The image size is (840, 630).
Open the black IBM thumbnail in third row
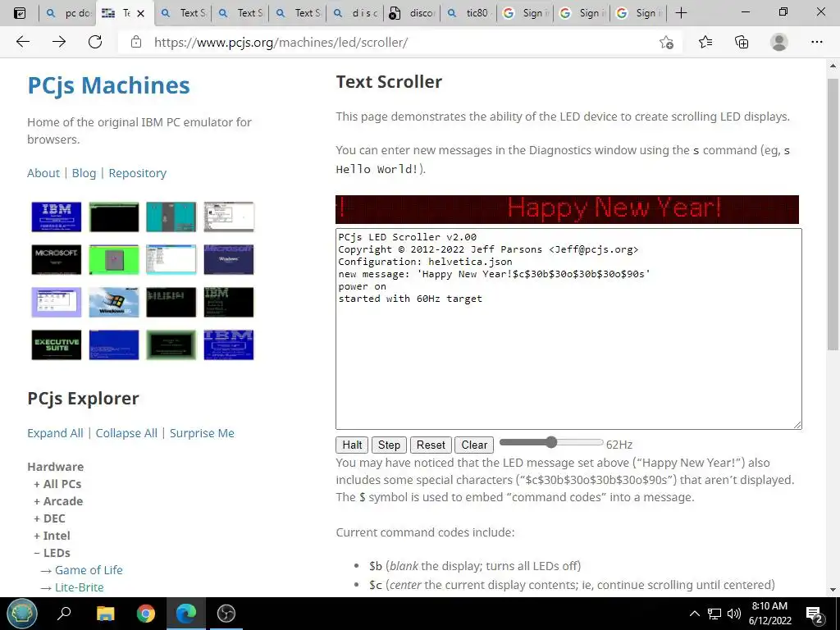coord(229,302)
